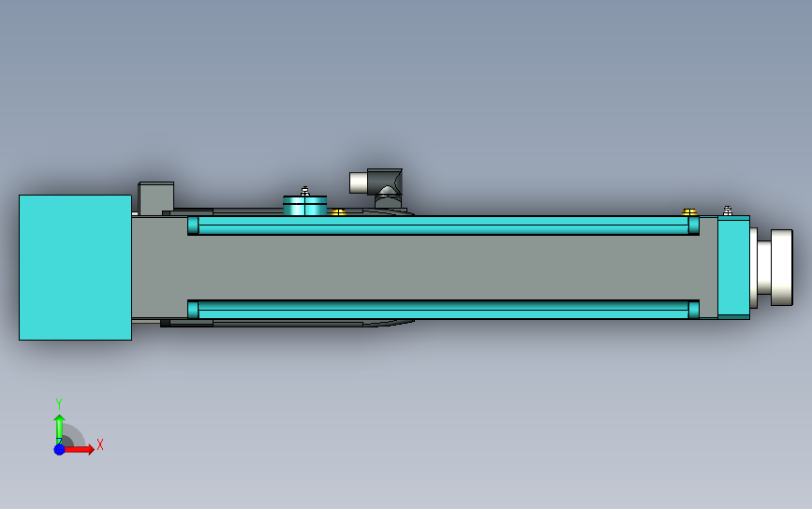Click the red X axis arrow of the triad

(x=79, y=449)
